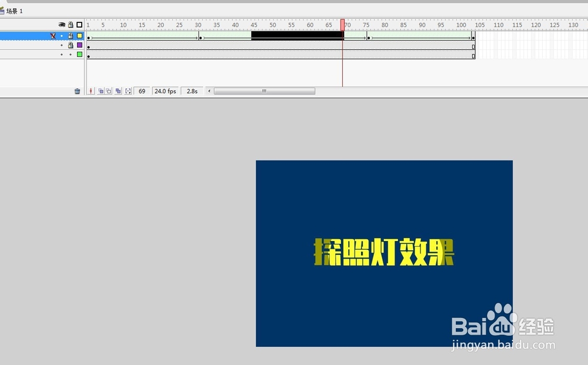Select the playhead at frame 70
Screen dimensions: 588x365
tap(342, 24)
